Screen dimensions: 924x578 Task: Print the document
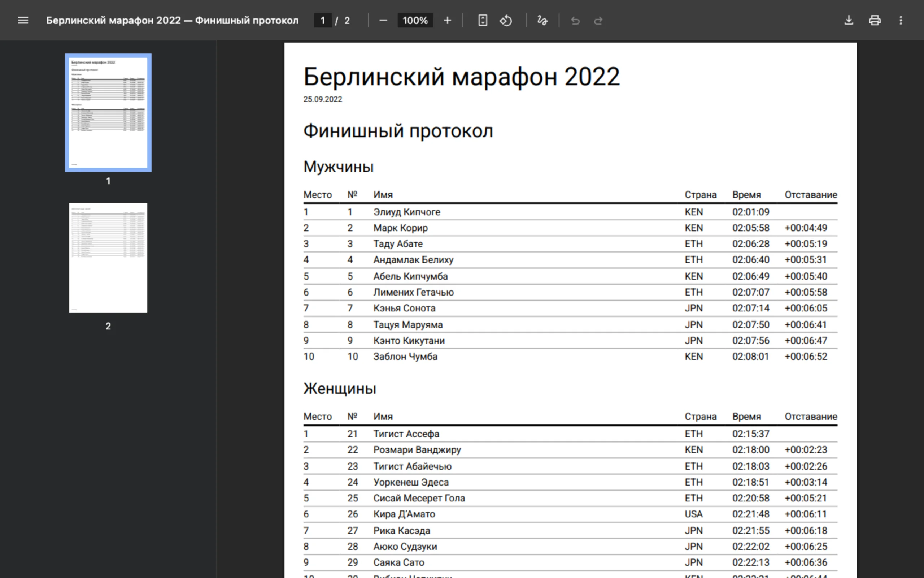coord(875,20)
